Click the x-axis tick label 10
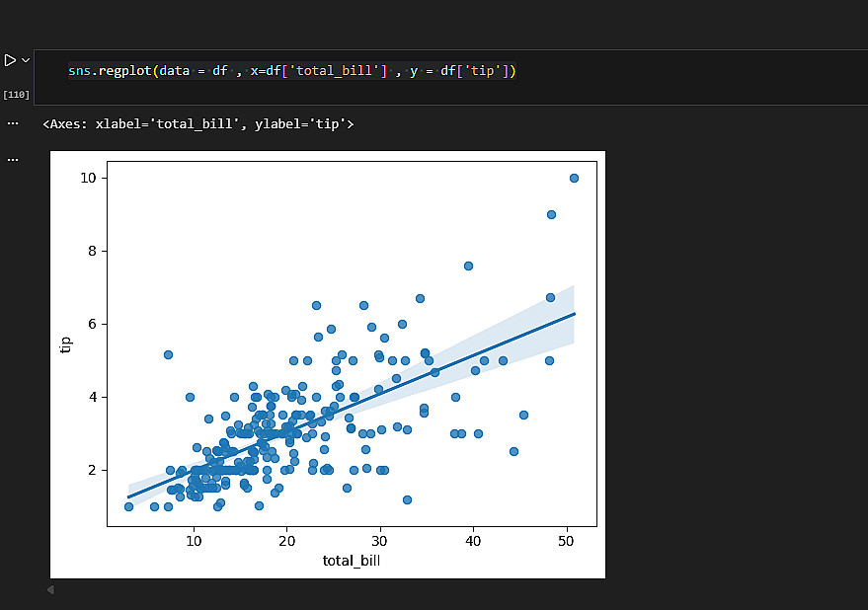 pyautogui.click(x=195, y=540)
